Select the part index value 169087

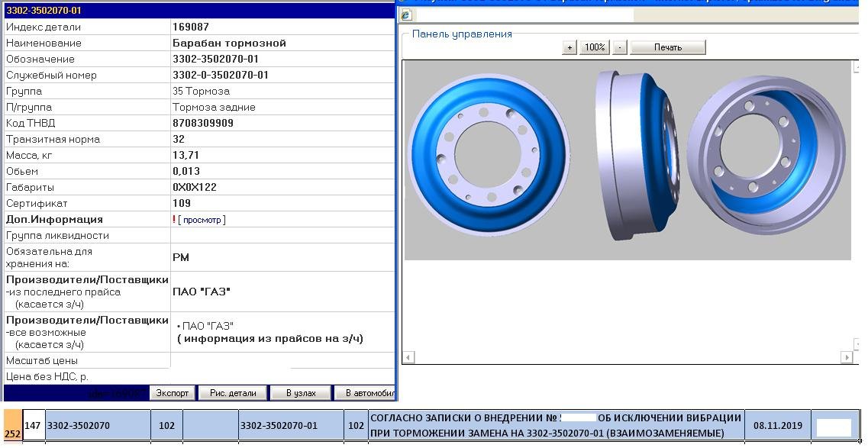pyautogui.click(x=190, y=27)
